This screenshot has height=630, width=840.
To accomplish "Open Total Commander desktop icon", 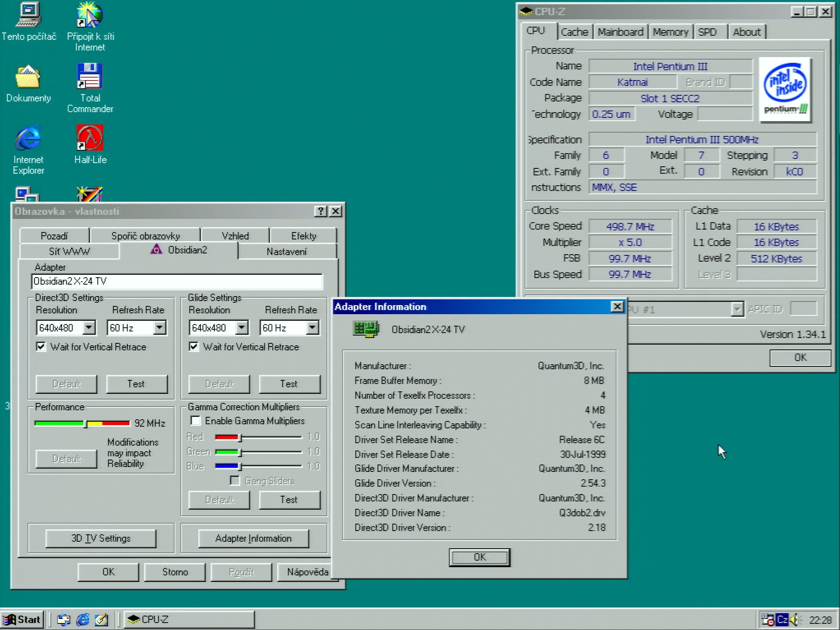I will (90, 77).
